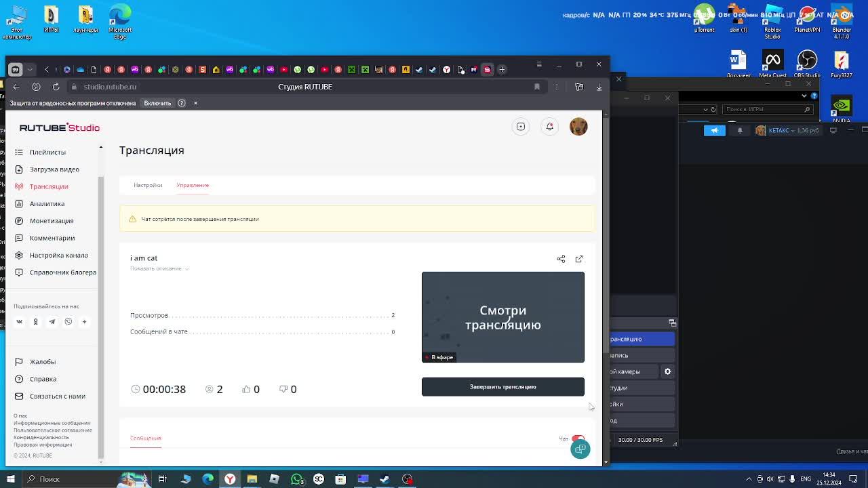The width and height of the screenshot is (868, 488).
Task: Click the Смотри трансляцию preview thumbnail
Action: (503, 317)
